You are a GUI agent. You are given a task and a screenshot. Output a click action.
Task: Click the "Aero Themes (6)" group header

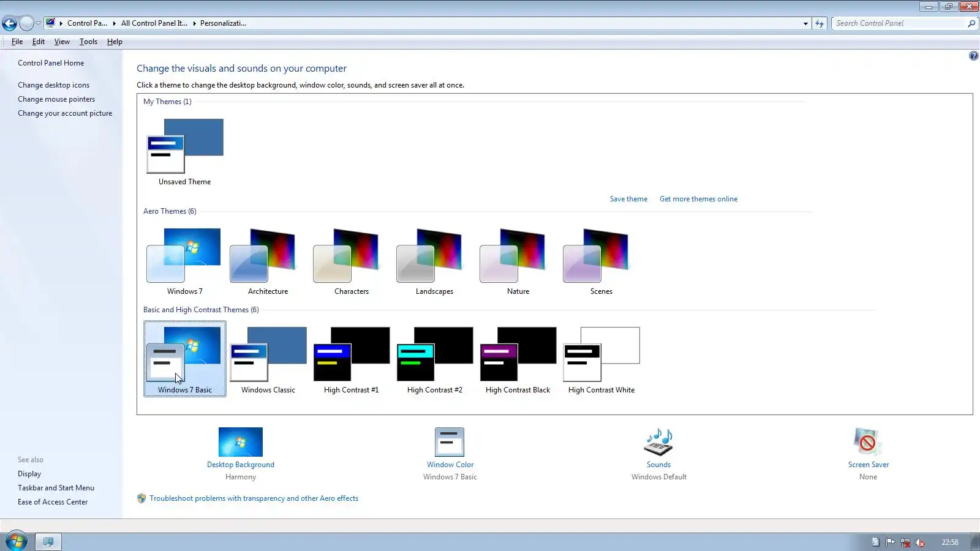pyautogui.click(x=170, y=211)
